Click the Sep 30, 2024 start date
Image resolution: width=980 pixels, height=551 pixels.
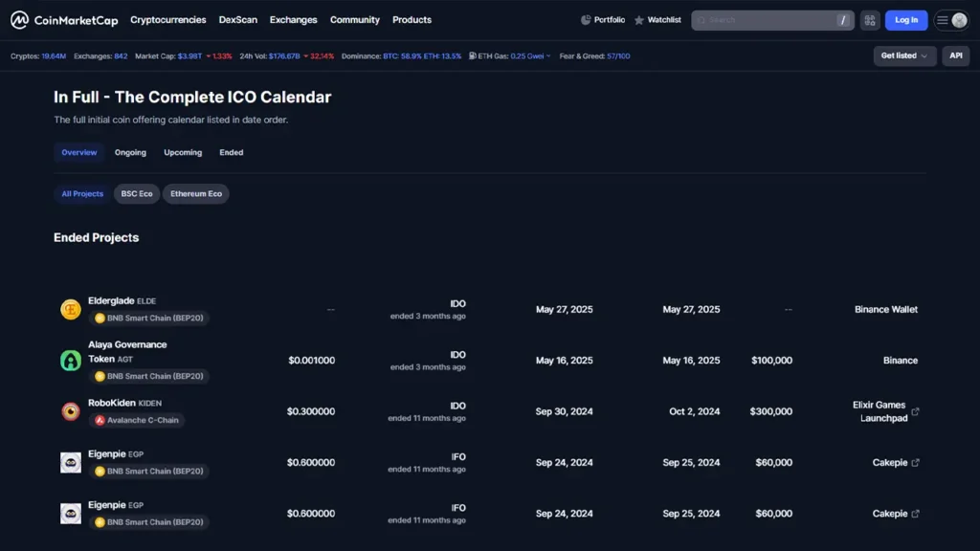565,411
